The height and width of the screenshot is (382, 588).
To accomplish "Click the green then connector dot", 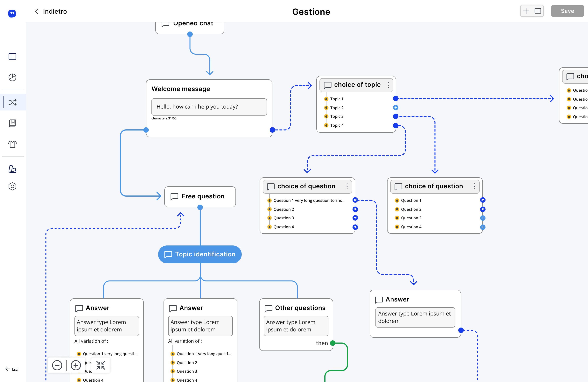I will [333, 343].
